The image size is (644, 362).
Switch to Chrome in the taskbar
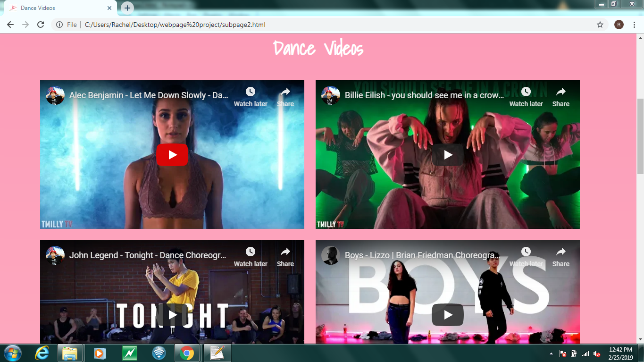click(x=187, y=353)
